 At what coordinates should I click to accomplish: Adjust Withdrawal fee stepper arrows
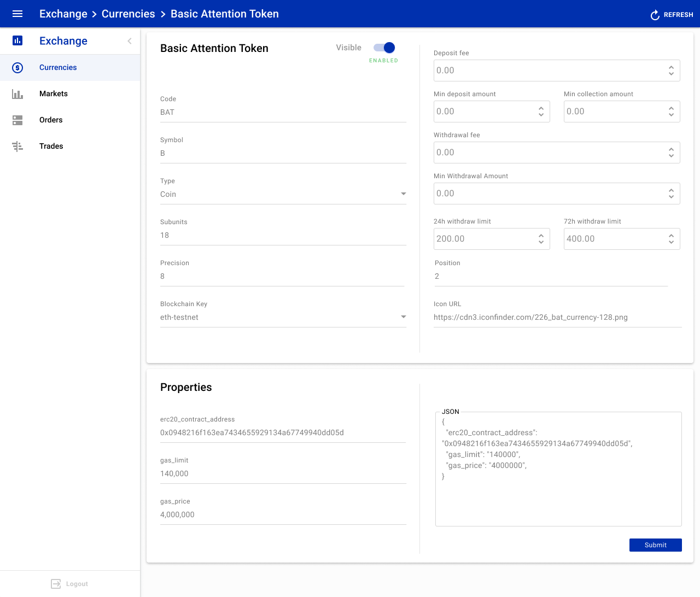point(671,153)
